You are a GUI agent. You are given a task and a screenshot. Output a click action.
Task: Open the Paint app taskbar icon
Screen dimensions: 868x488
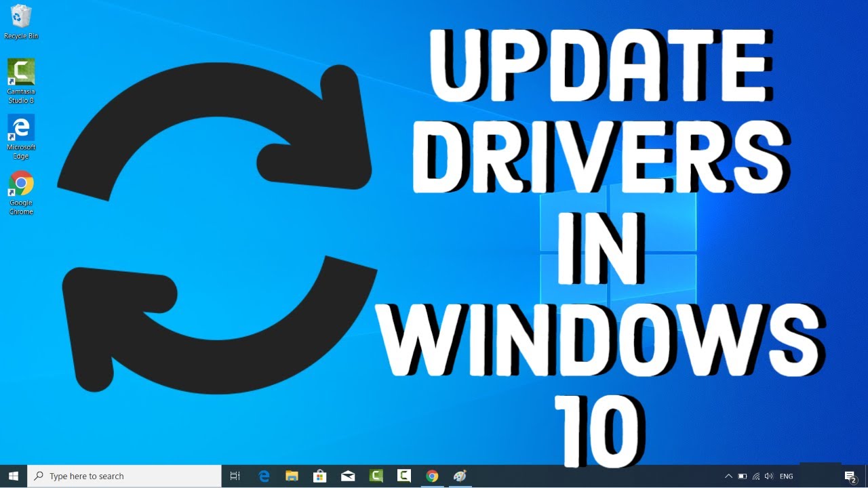click(460, 476)
